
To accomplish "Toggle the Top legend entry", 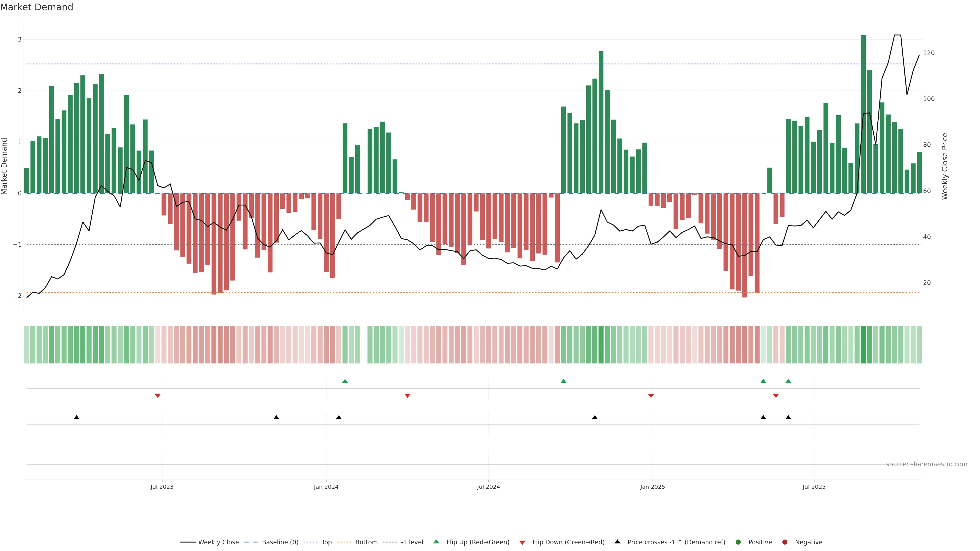I will click(x=326, y=542).
